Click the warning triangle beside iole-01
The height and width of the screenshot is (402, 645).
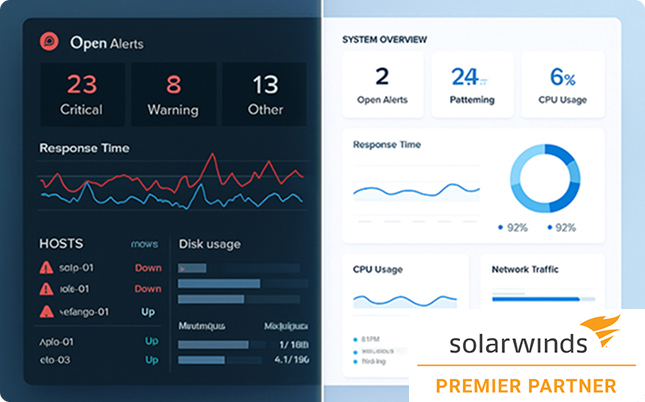pos(46,289)
